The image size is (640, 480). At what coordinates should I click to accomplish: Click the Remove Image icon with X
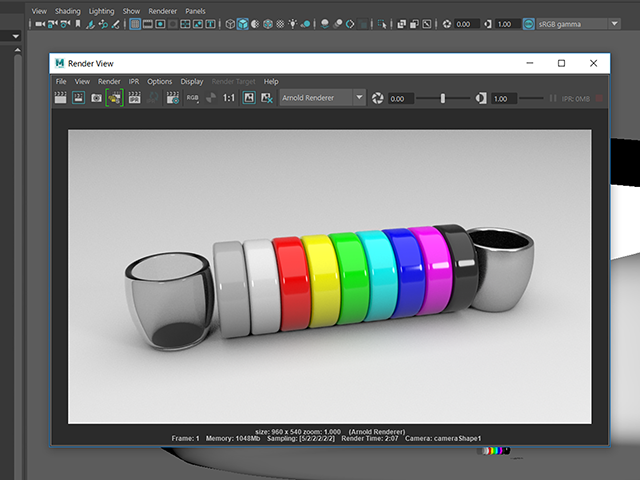point(267,98)
